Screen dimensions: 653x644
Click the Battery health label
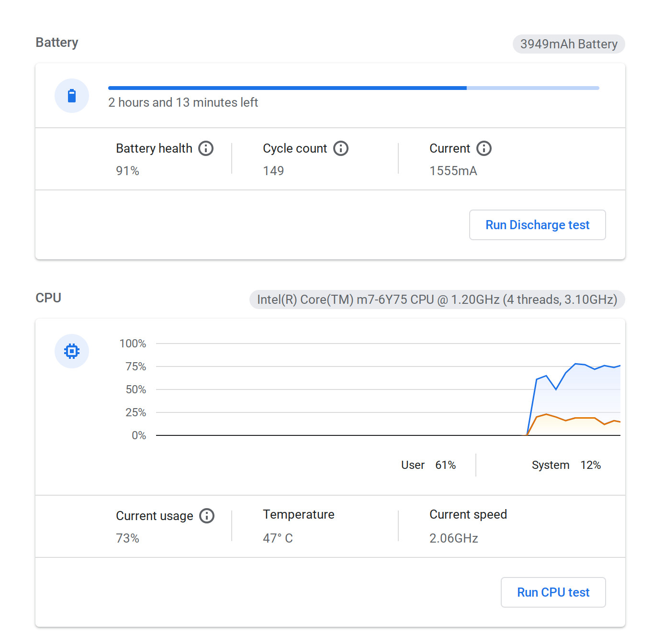pos(154,148)
